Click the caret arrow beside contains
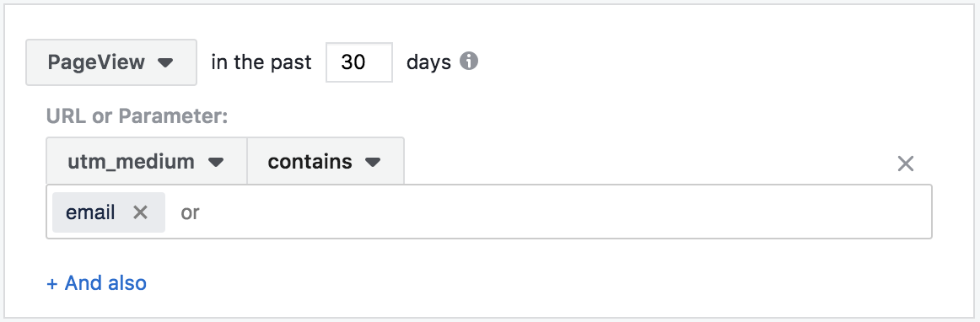 point(373,163)
